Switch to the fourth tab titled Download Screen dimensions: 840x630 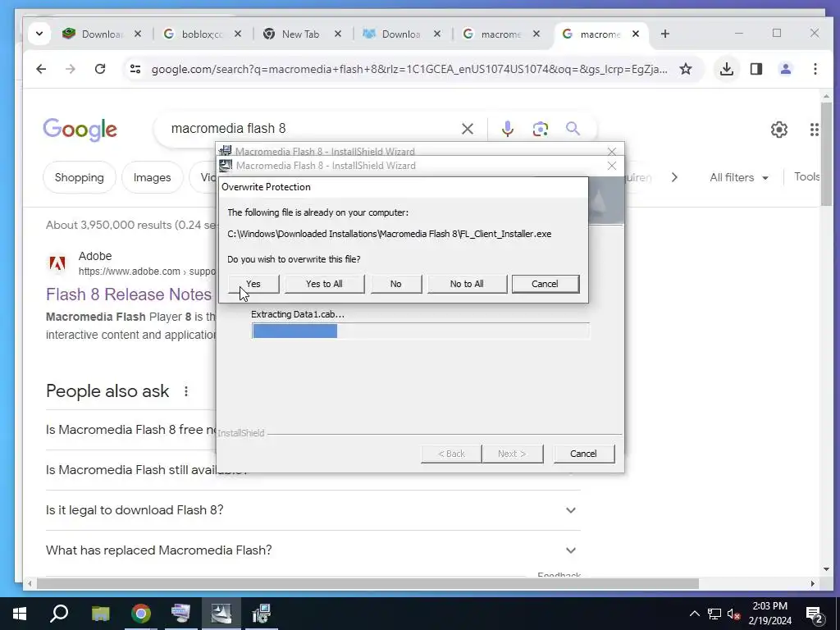[402, 34]
